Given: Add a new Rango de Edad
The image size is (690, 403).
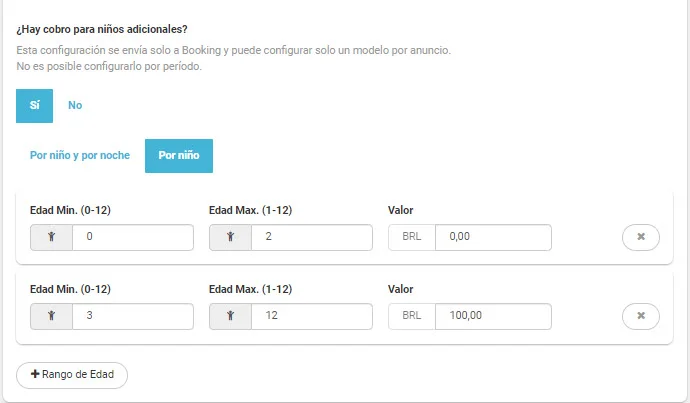Looking at the screenshot, I should [x=72, y=375].
